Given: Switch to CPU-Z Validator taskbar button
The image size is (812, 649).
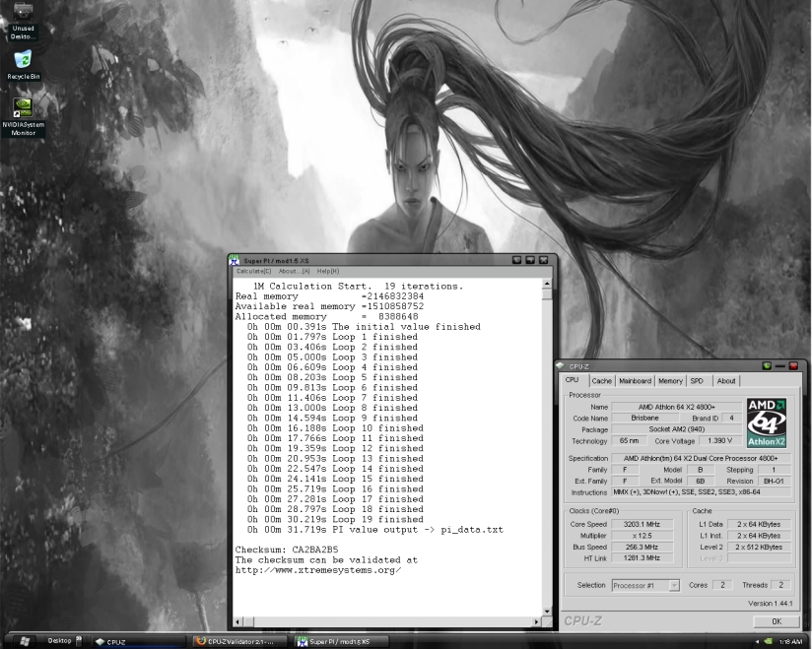Looking at the screenshot, I should coord(240,642).
